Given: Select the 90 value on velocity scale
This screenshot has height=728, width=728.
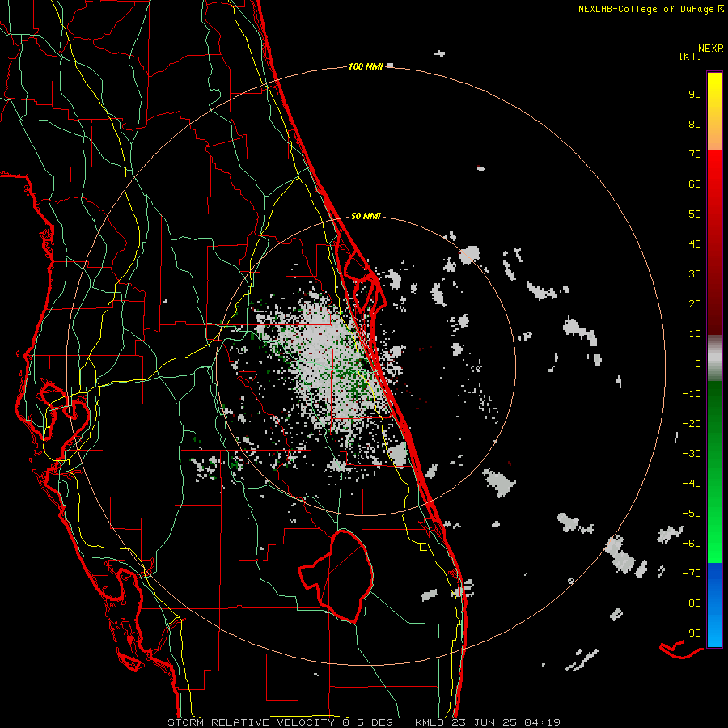Looking at the screenshot, I should click(695, 95).
